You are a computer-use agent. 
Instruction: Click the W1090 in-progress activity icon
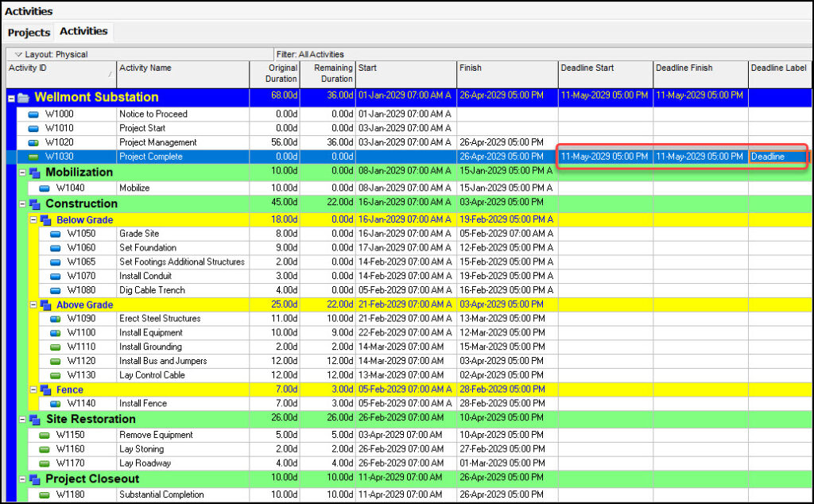[56, 319]
